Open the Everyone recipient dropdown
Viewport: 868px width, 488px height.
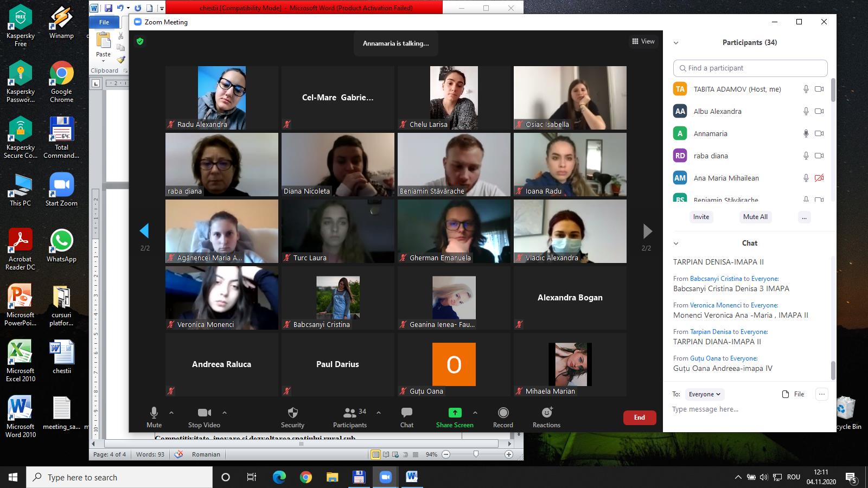704,394
